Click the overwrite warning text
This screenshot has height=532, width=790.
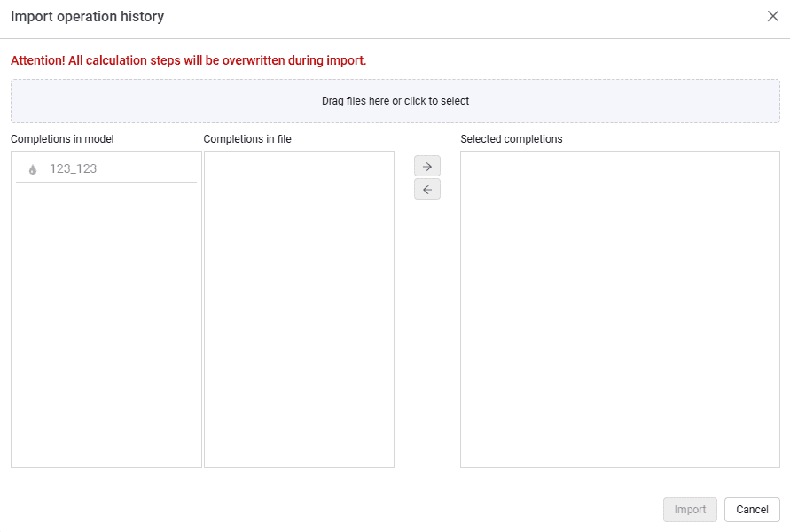[189, 60]
